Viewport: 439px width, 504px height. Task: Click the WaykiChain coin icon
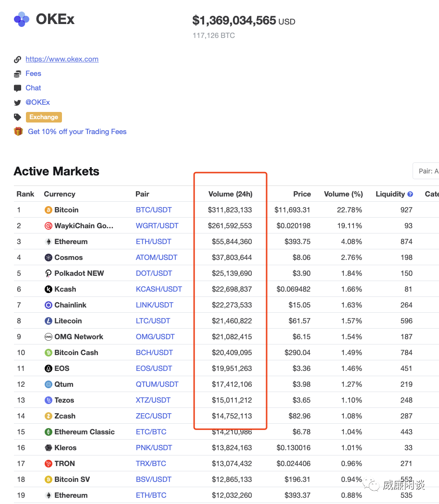click(48, 226)
